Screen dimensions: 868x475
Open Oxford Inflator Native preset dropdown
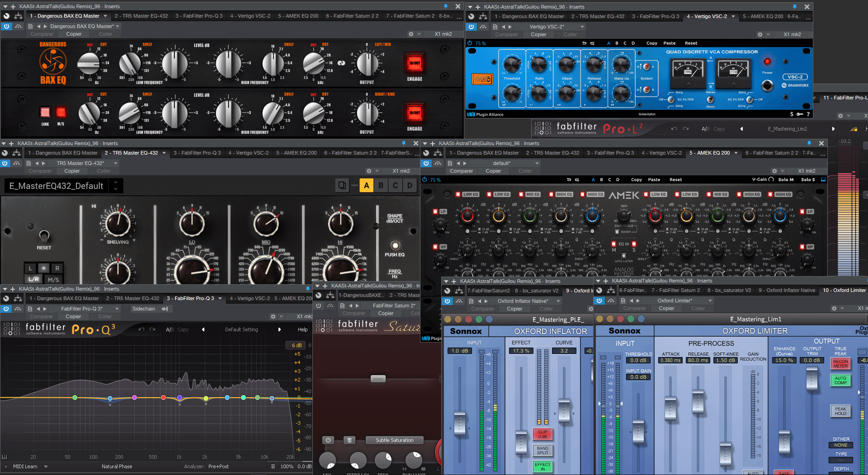click(558, 301)
